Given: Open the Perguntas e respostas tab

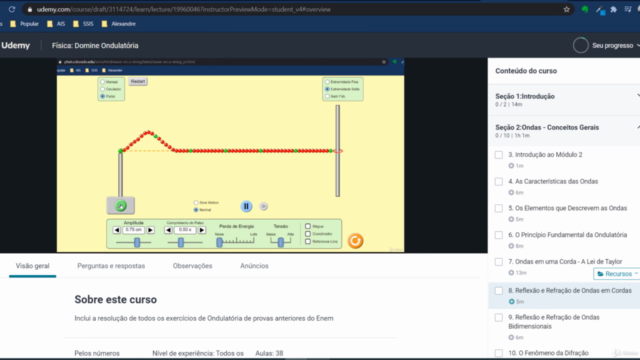Looking at the screenshot, I should click(111, 266).
